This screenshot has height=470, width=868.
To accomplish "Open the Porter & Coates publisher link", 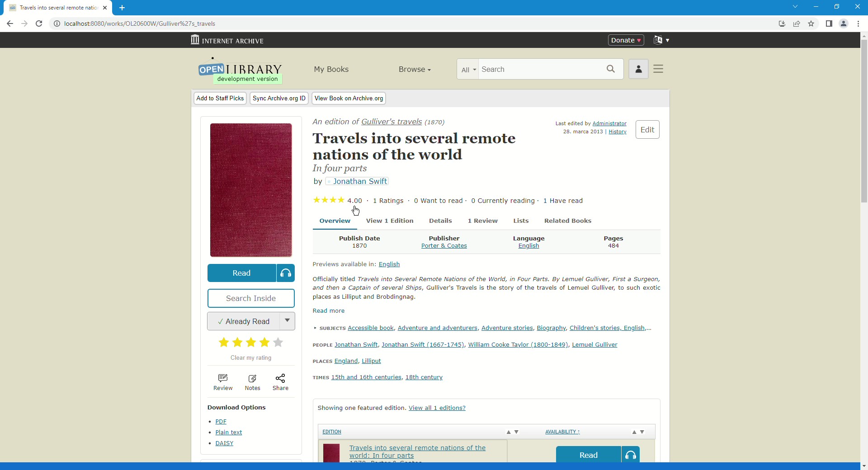I will [444, 246].
